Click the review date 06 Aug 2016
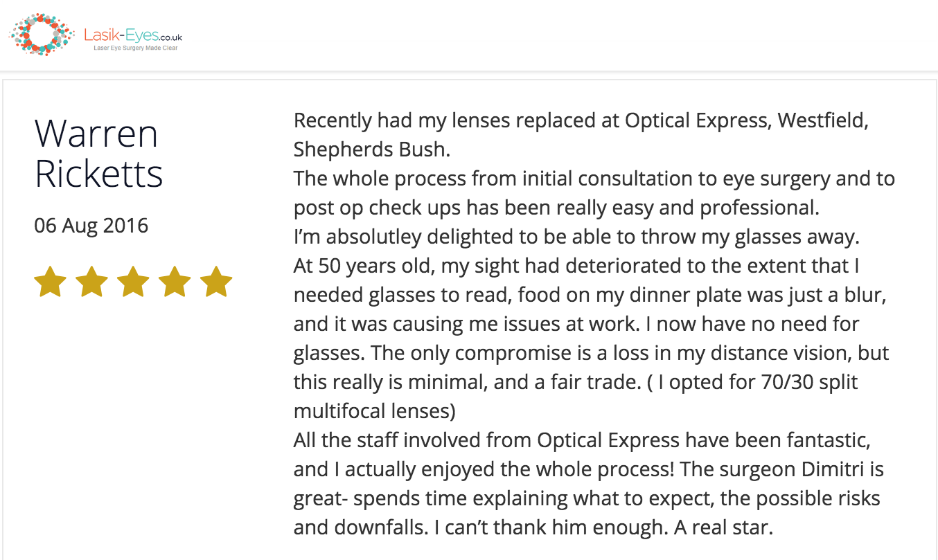Screen dimensions: 938x560 (91, 226)
